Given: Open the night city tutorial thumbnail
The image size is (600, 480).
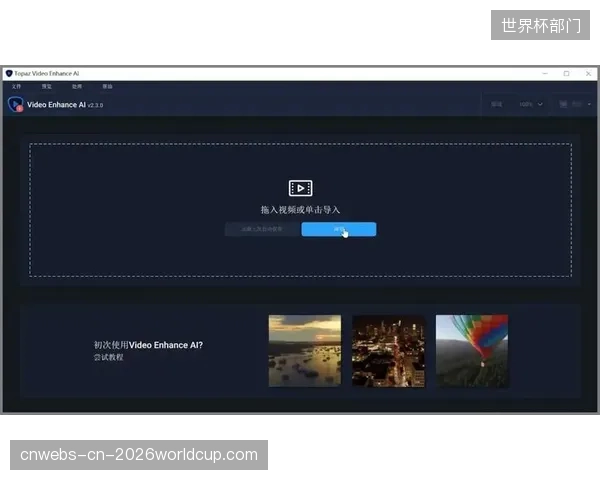Looking at the screenshot, I should point(388,351).
